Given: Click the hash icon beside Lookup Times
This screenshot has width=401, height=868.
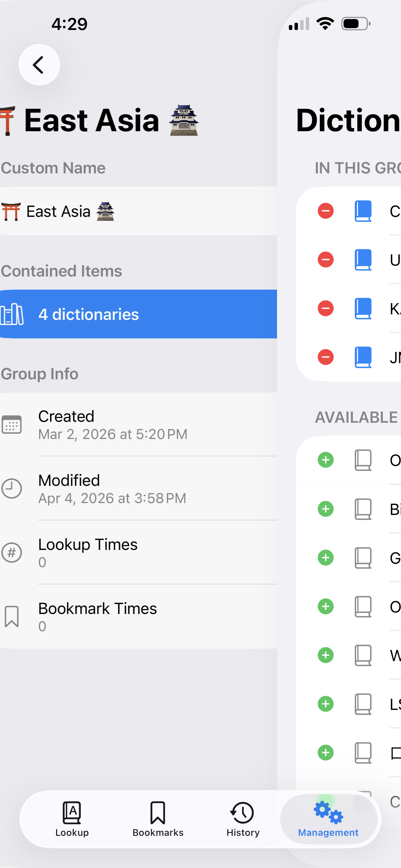Looking at the screenshot, I should point(12,553).
